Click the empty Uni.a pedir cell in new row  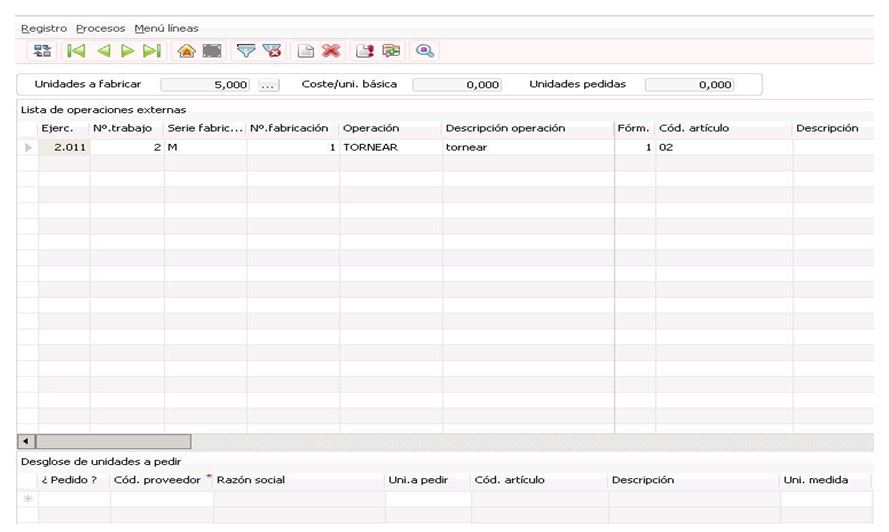point(428,499)
